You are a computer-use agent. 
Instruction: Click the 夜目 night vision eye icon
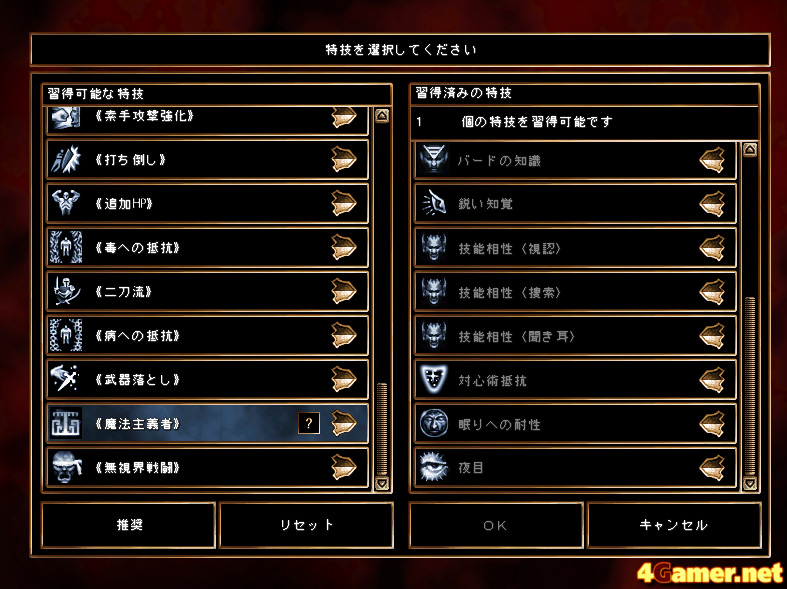click(433, 468)
